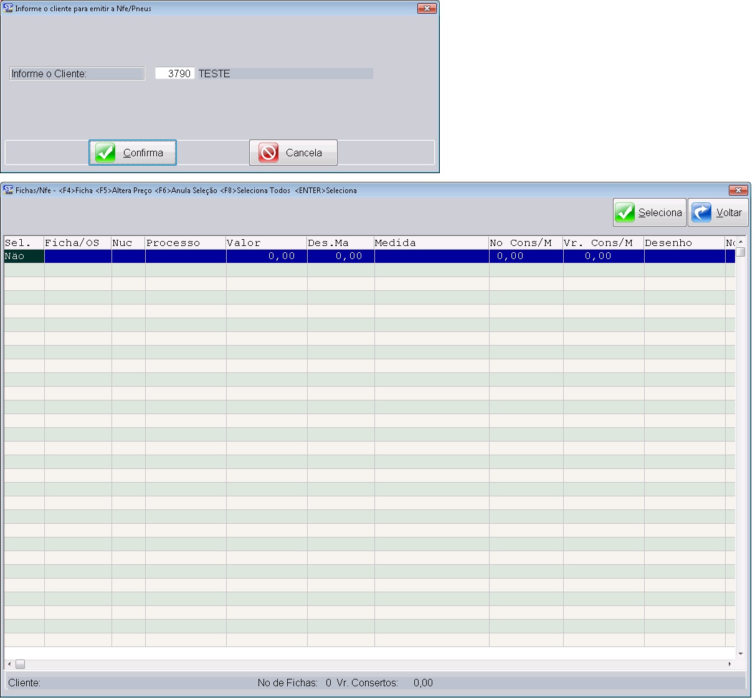Image resolution: width=755 pixels, height=700 pixels.
Task: Click the Desenho column header
Action: click(684, 243)
